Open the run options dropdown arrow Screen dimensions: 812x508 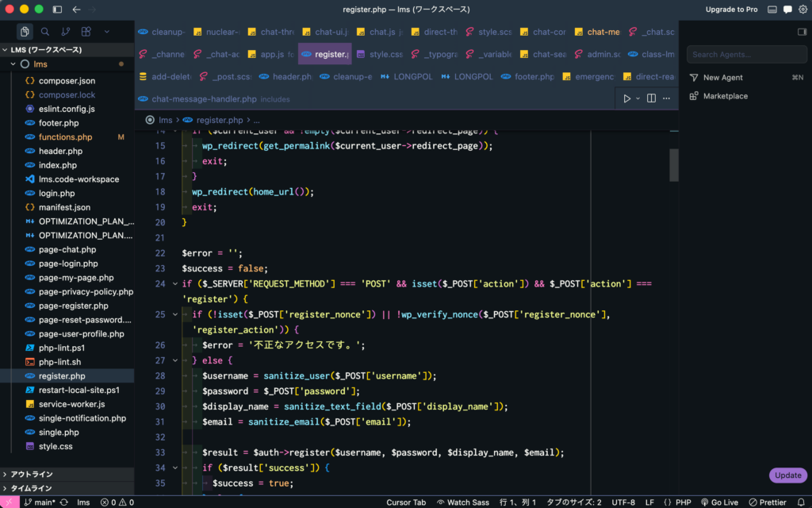(x=638, y=98)
